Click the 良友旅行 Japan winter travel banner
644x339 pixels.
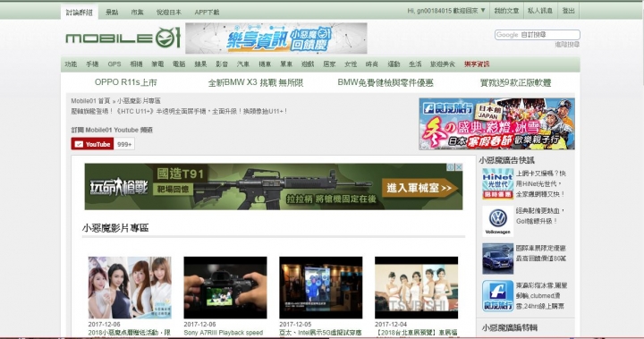click(x=496, y=123)
